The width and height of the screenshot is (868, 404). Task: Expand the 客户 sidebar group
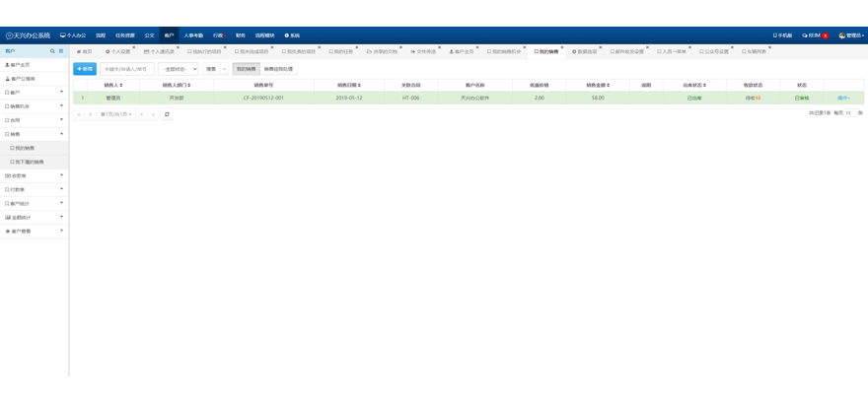click(35, 93)
